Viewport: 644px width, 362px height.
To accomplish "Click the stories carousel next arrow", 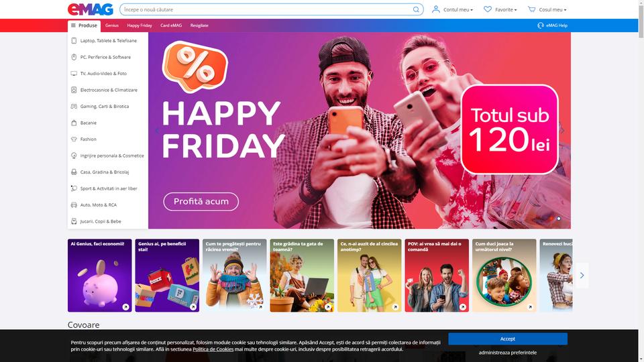I will point(582,276).
